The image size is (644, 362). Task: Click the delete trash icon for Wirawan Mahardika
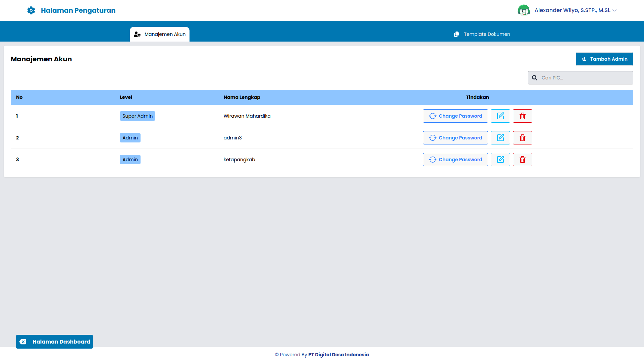(522, 116)
